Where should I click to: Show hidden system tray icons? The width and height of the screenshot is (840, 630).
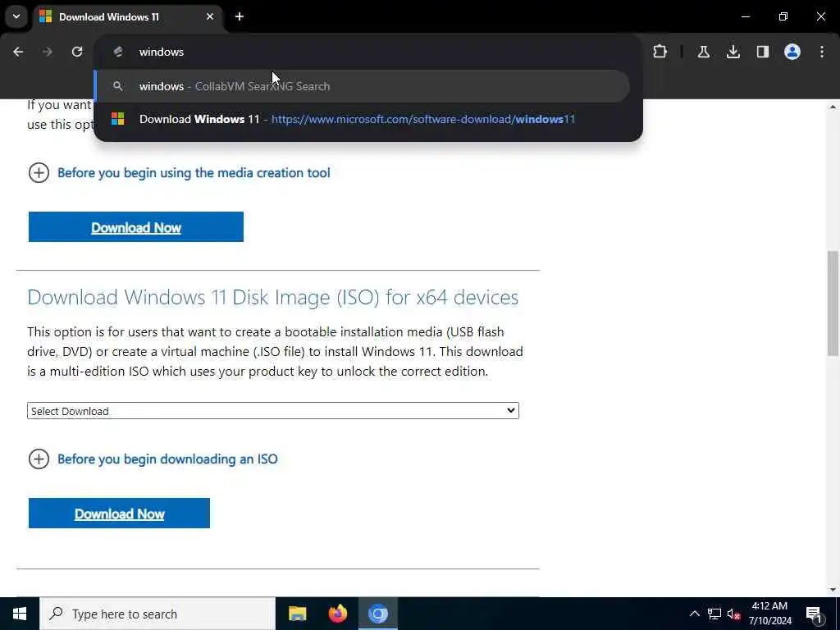click(694, 614)
